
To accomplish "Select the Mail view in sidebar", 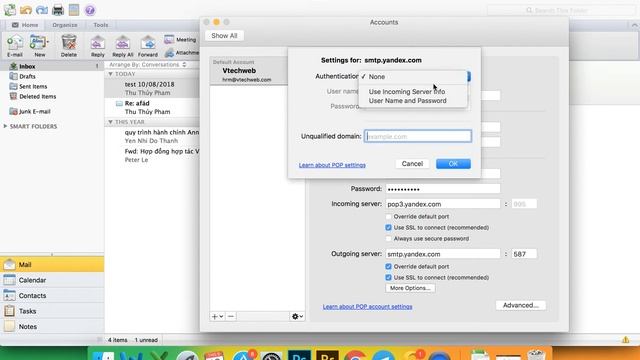I will [x=52, y=264].
